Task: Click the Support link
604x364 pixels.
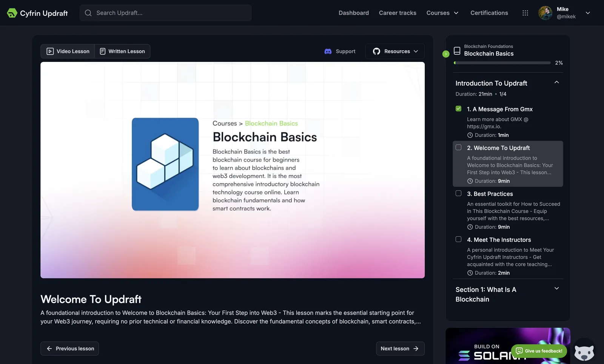Action: pyautogui.click(x=340, y=51)
